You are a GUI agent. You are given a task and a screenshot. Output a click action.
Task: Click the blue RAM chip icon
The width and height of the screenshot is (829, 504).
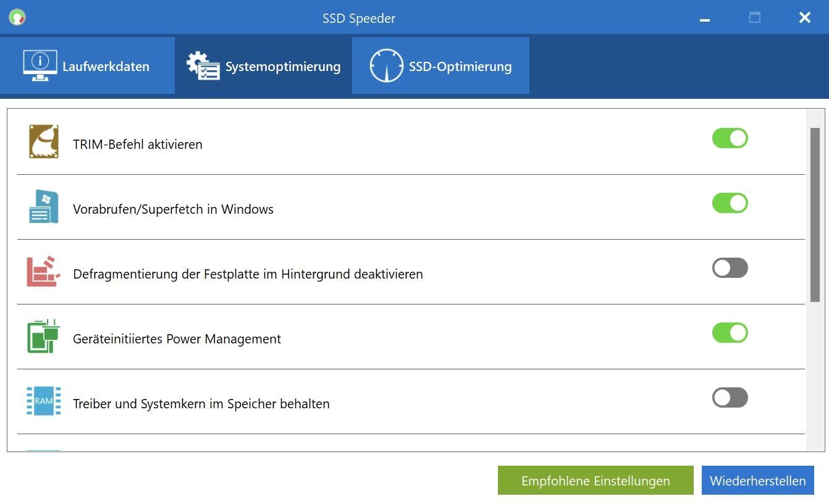pos(44,401)
